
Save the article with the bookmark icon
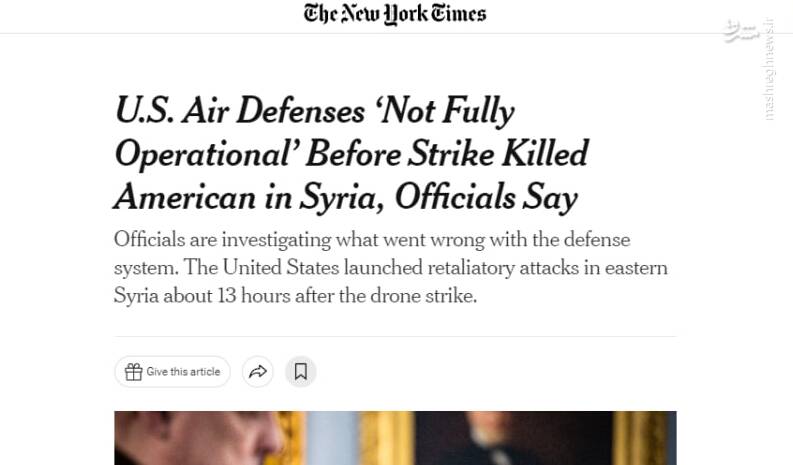(x=300, y=372)
